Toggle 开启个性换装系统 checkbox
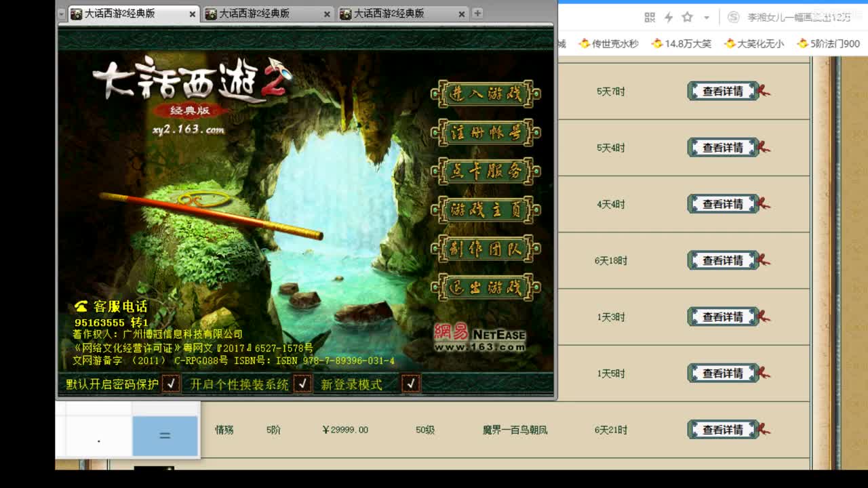The width and height of the screenshot is (868, 488). pyautogui.click(x=303, y=384)
